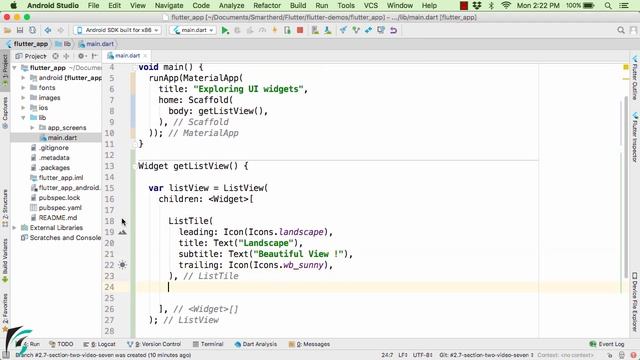Image resolution: width=640 pixels, height=360 pixels.
Task: Click the Dropbox icon in menu bar
Action: 477,6
